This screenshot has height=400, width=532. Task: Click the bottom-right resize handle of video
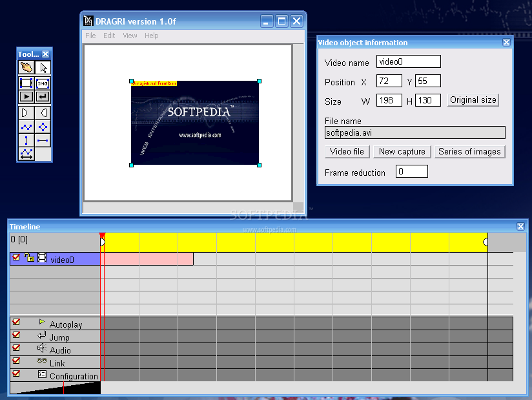(x=259, y=165)
